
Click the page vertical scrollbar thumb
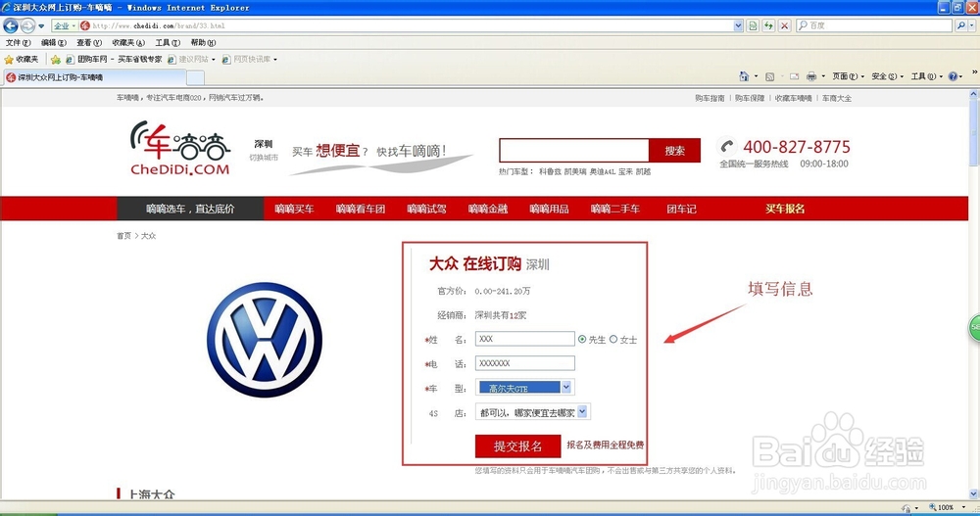click(x=974, y=134)
